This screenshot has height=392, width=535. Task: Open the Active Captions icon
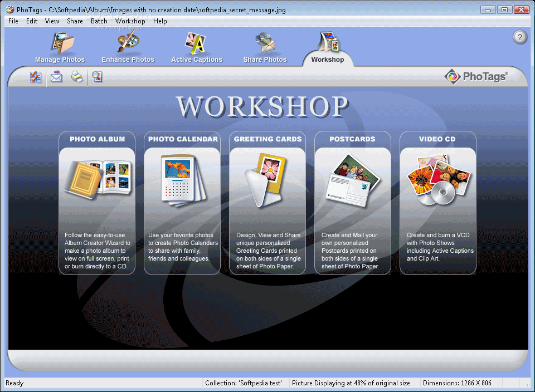[195, 43]
